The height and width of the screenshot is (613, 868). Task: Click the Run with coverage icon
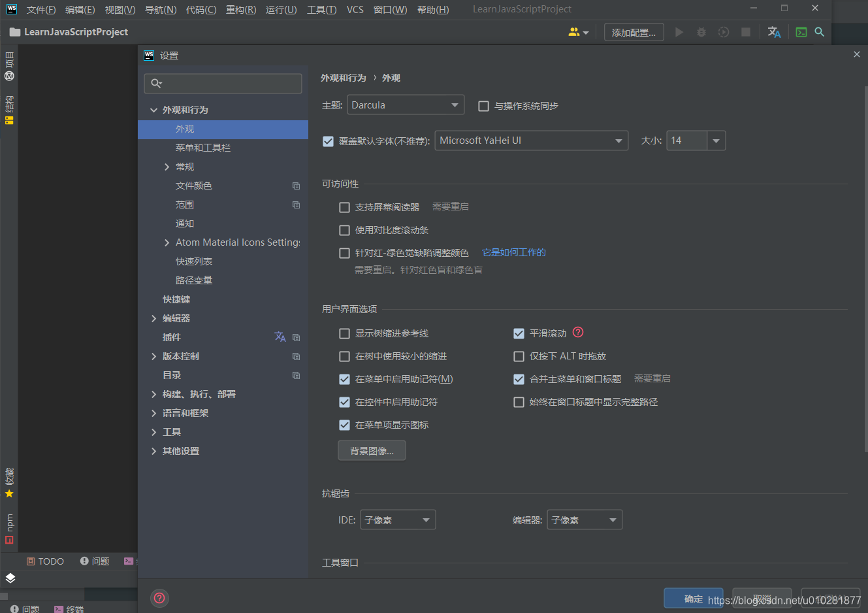(x=724, y=32)
